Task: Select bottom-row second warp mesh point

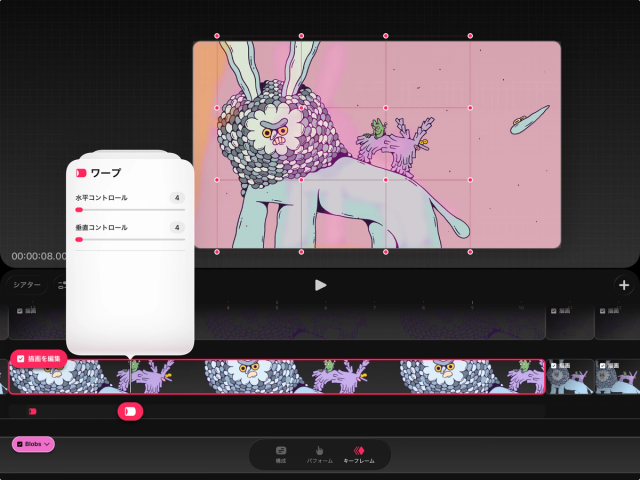Action: click(301, 252)
